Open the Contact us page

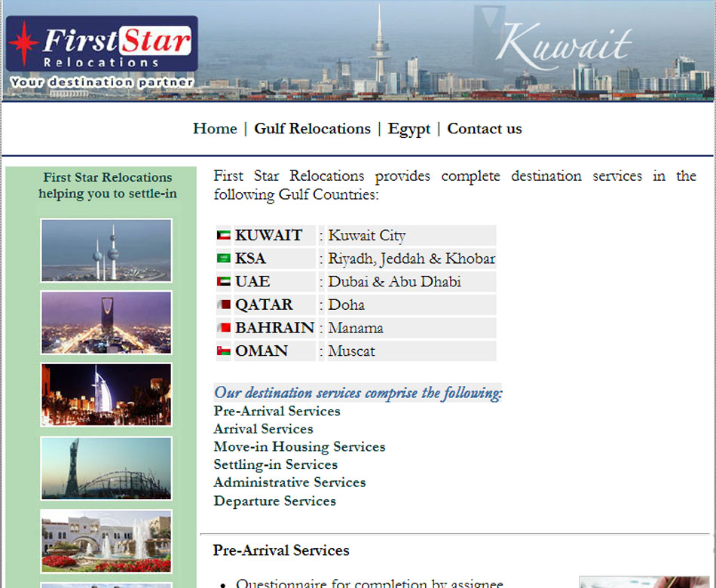[485, 129]
